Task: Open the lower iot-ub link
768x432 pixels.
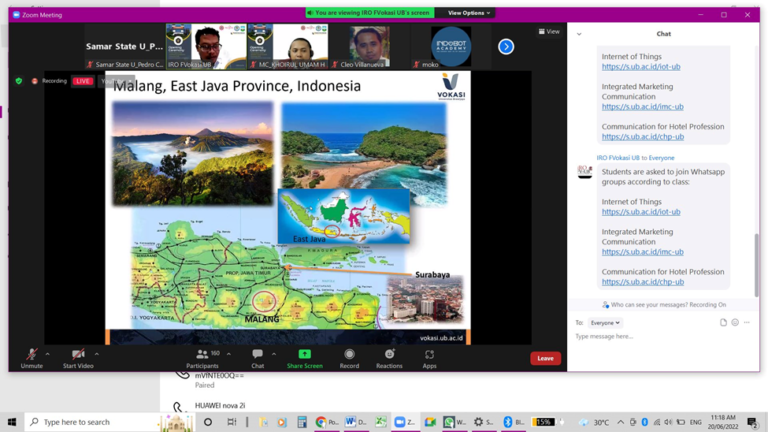Action: 641,212
